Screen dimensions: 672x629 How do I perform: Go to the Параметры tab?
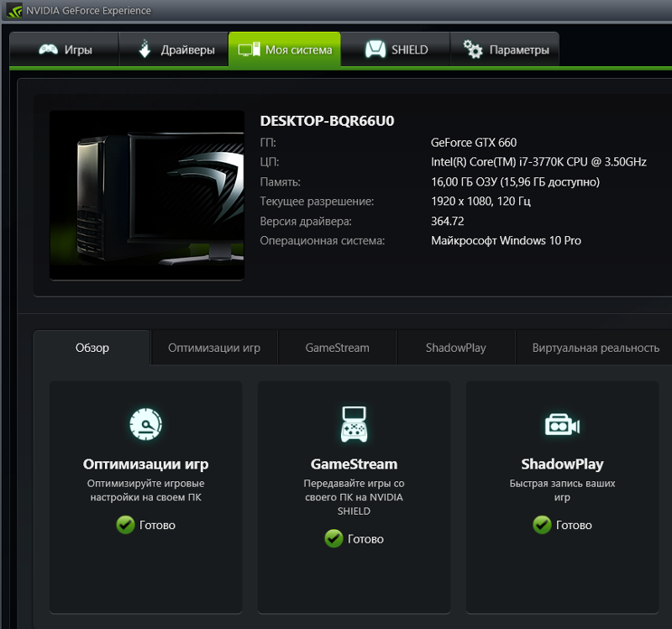(x=505, y=50)
